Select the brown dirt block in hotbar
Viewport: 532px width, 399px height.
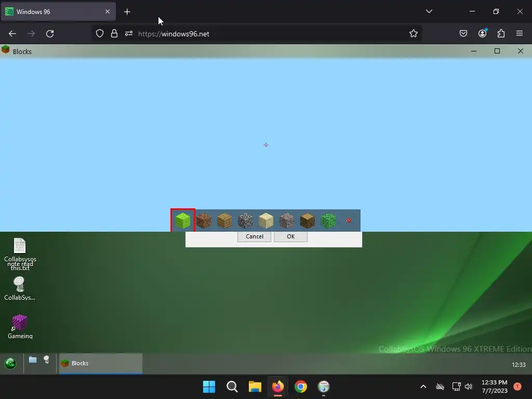tap(204, 220)
